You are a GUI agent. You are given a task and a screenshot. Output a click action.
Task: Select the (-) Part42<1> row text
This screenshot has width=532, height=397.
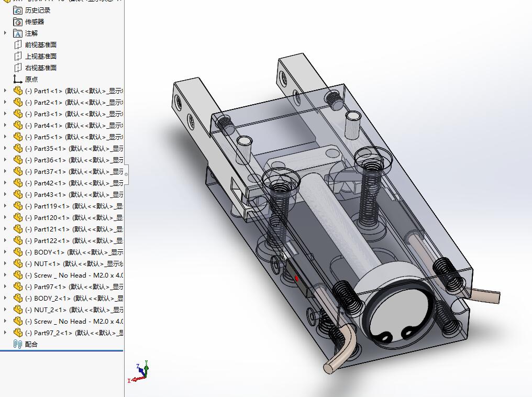[x=74, y=183]
